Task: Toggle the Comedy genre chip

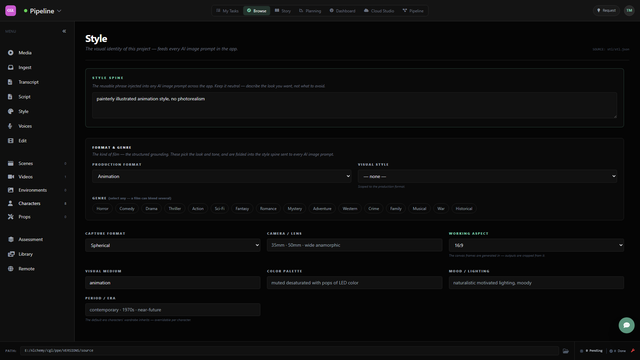Action: click(x=127, y=209)
